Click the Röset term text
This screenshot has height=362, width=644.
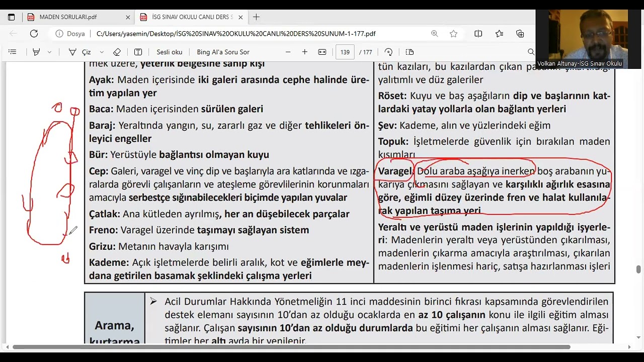[393, 96]
